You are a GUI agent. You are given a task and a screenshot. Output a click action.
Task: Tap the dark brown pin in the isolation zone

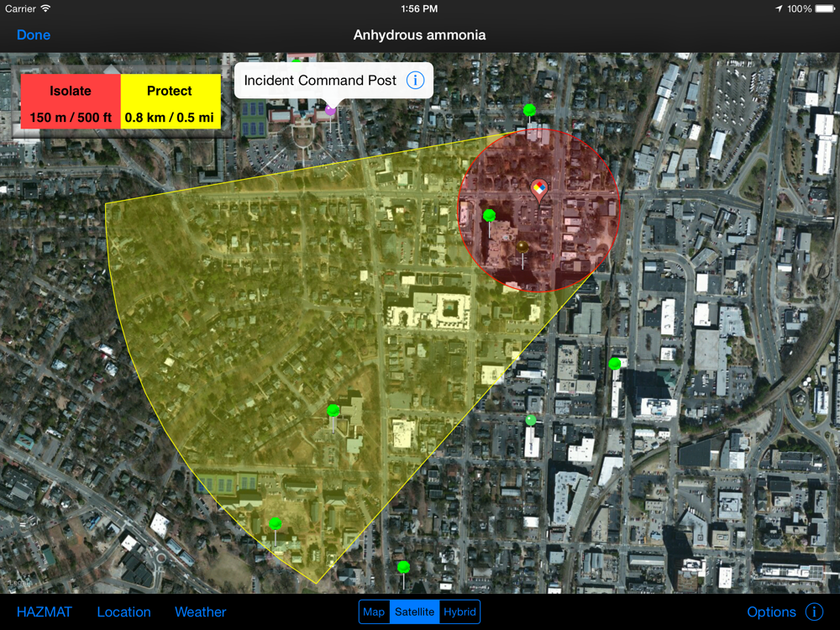(x=522, y=247)
